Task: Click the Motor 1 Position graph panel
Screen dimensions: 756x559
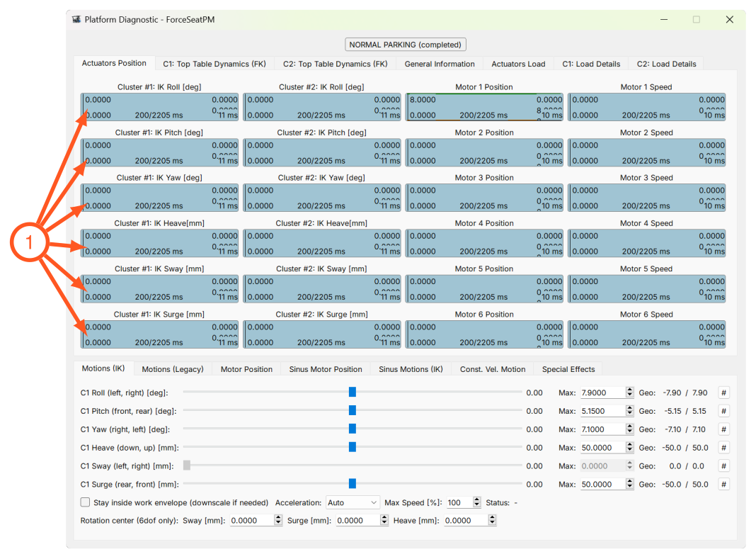Action: (484, 107)
